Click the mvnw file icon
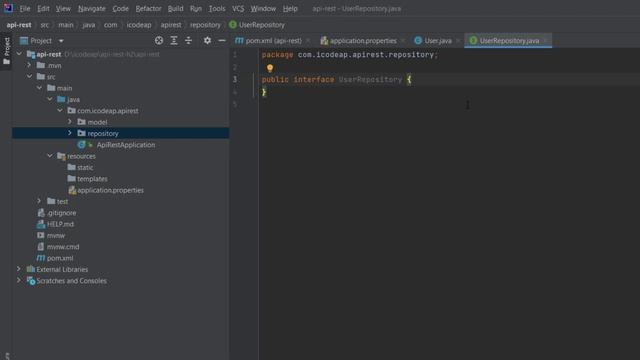This screenshot has width=640, height=360. click(41, 236)
